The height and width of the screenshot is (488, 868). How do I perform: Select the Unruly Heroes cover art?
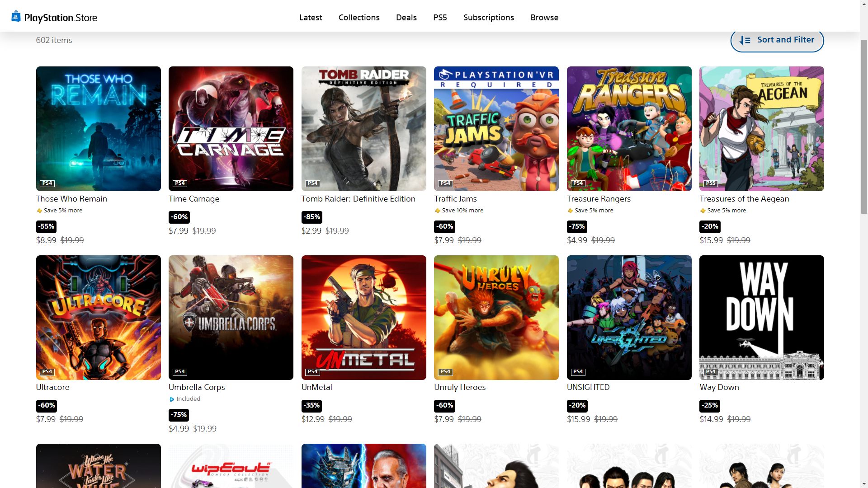pos(496,317)
